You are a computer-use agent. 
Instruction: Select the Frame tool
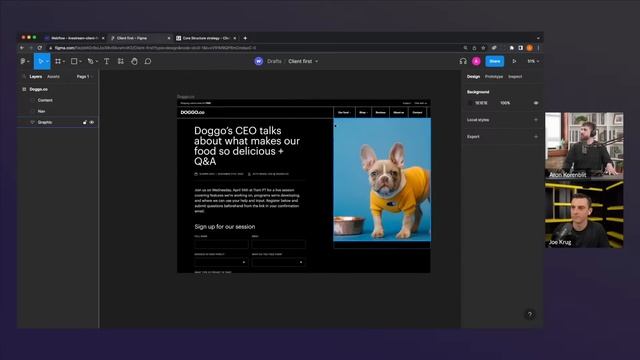click(x=58, y=61)
